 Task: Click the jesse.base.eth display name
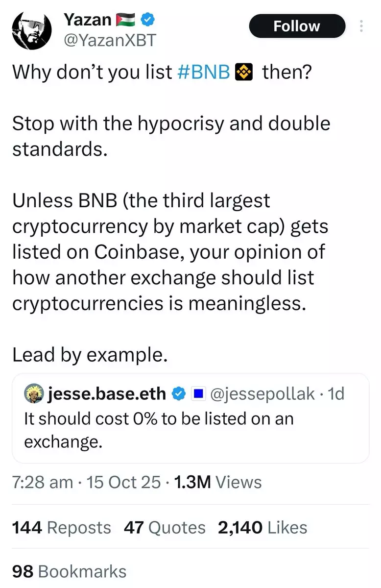click(106, 393)
